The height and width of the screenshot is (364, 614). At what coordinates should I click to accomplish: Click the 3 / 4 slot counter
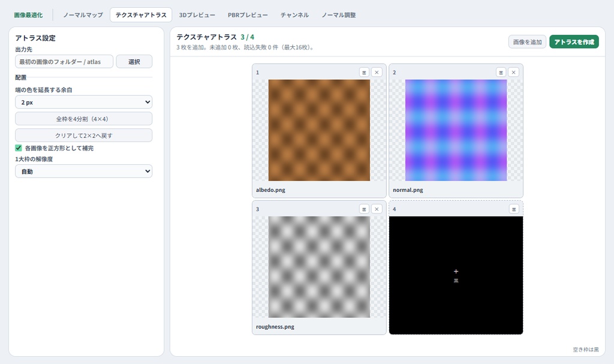click(247, 37)
